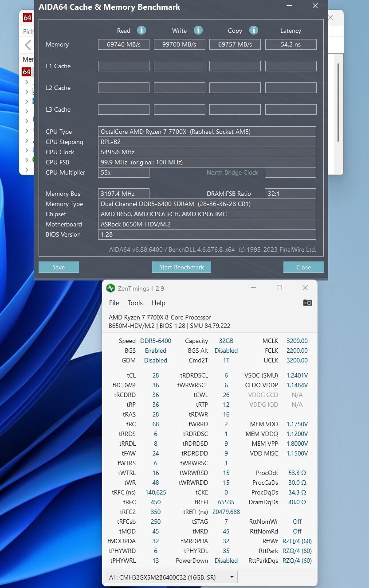Click the empty L1 Cache Read field
The width and height of the screenshot is (369, 588).
click(124, 66)
